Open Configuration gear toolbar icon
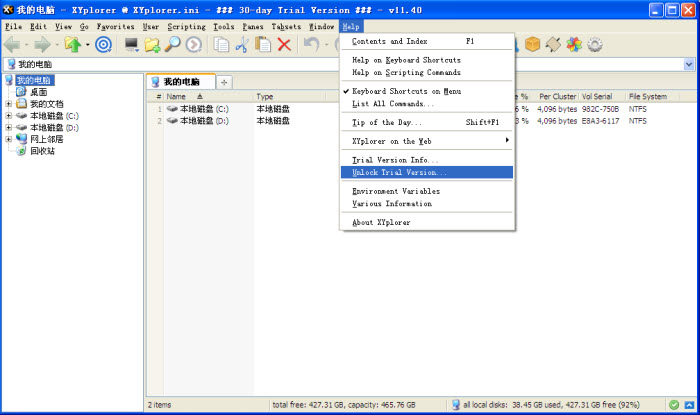This screenshot has height=415, width=700. tap(595, 45)
